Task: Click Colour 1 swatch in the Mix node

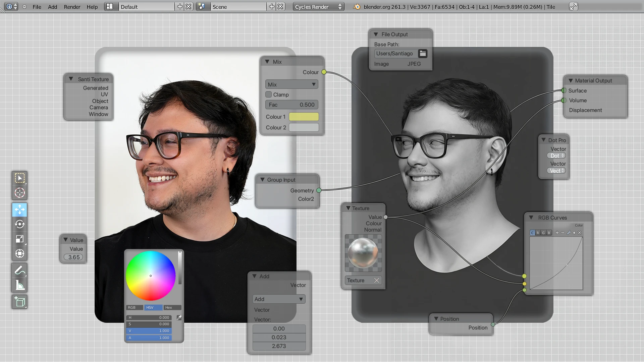Action: 304,117
